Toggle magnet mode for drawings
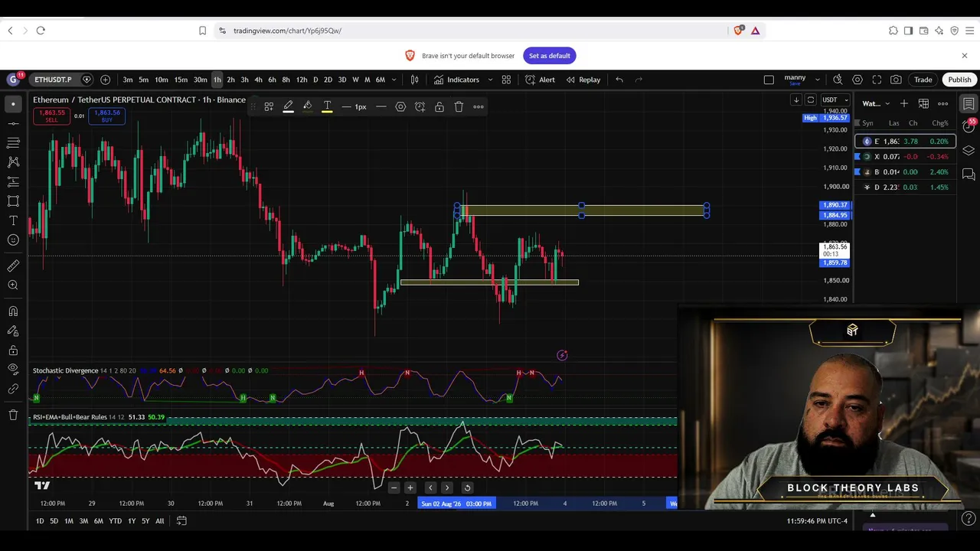Screen dimensions: 980x551 [13, 311]
